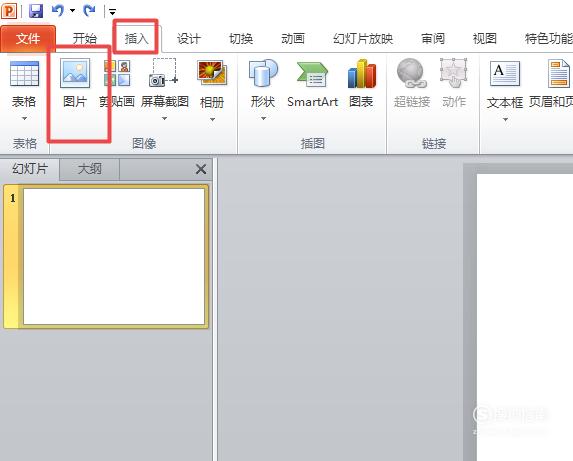Insert a picture with the 图片 icon
This screenshot has width=573, height=461.
click(x=75, y=74)
